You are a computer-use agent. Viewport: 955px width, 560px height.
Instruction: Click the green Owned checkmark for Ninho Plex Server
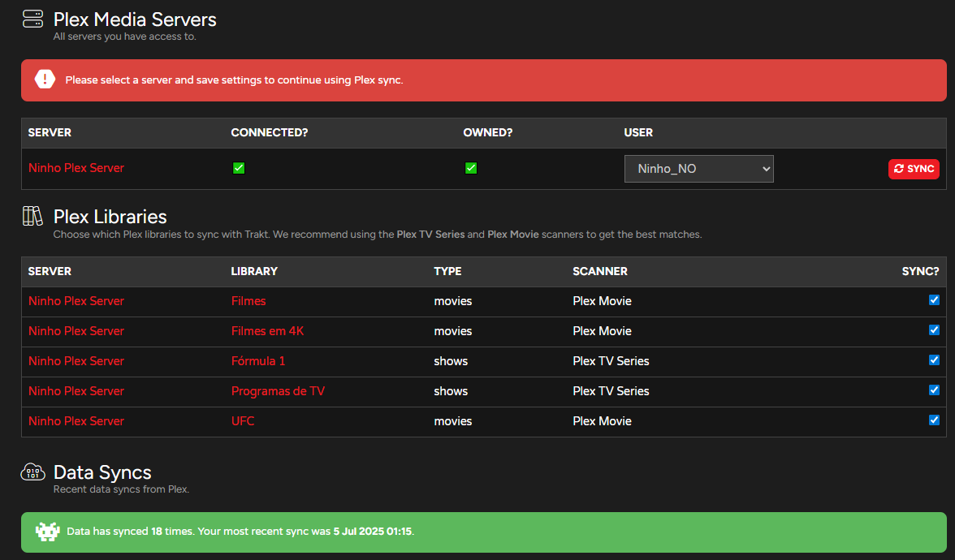point(471,168)
